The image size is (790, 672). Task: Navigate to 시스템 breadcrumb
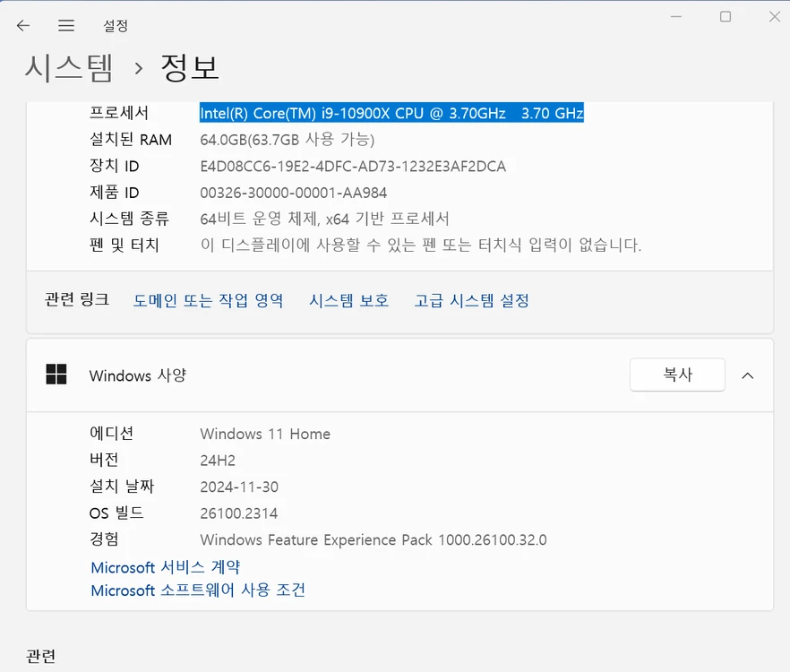point(69,67)
